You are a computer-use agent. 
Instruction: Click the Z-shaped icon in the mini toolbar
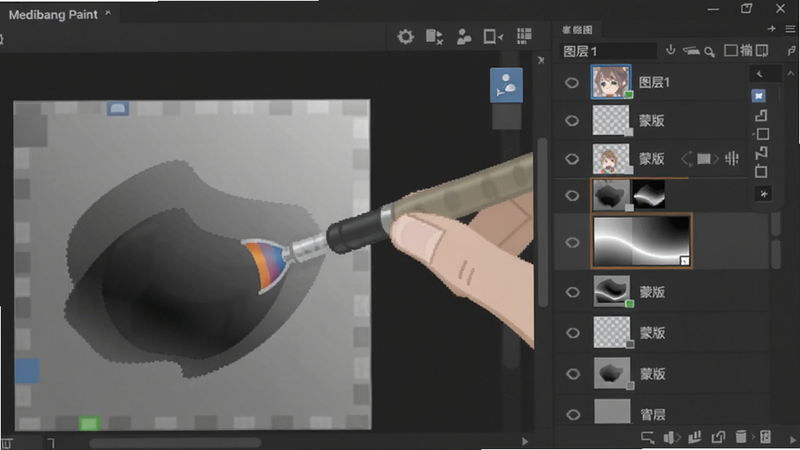coord(761,152)
